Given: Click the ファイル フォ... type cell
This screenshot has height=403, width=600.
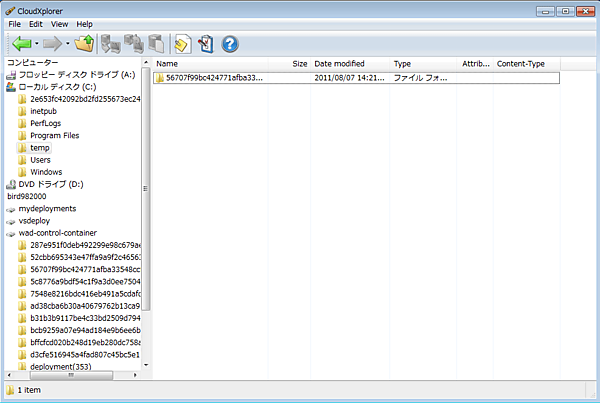Looking at the screenshot, I should click(420, 78).
